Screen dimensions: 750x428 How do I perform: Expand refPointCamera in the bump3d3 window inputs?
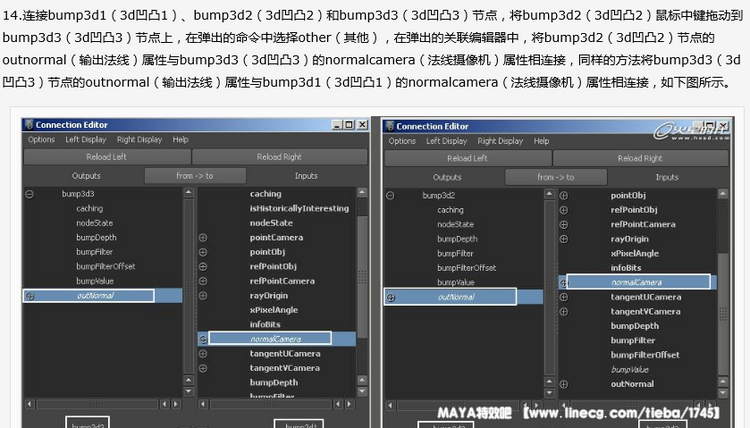(203, 281)
